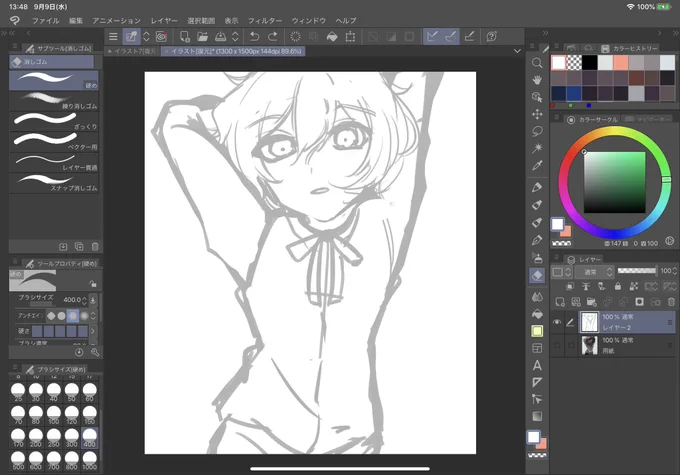Click the anti-aliasing stepper arrows
Screen dimensions: 680x475
[93, 316]
